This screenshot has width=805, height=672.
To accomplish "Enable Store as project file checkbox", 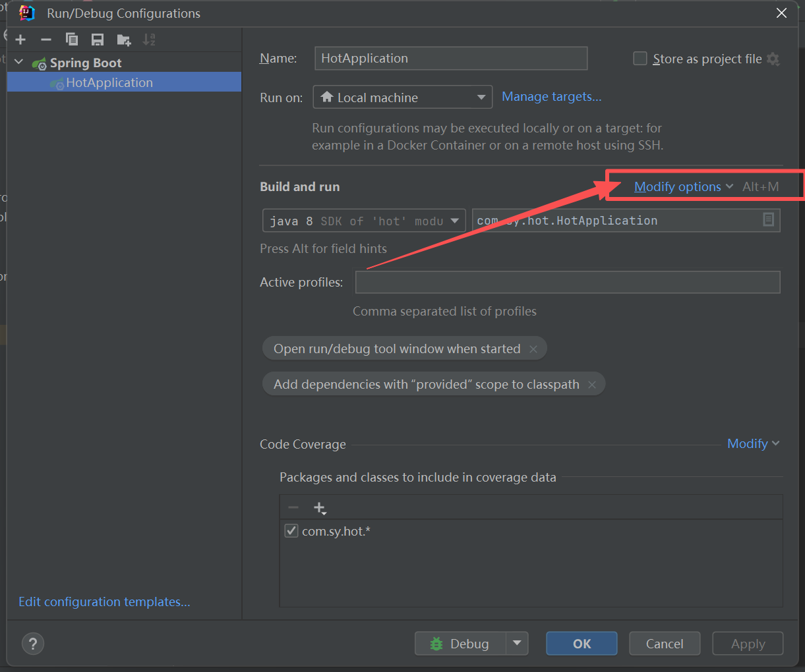I will coord(640,59).
